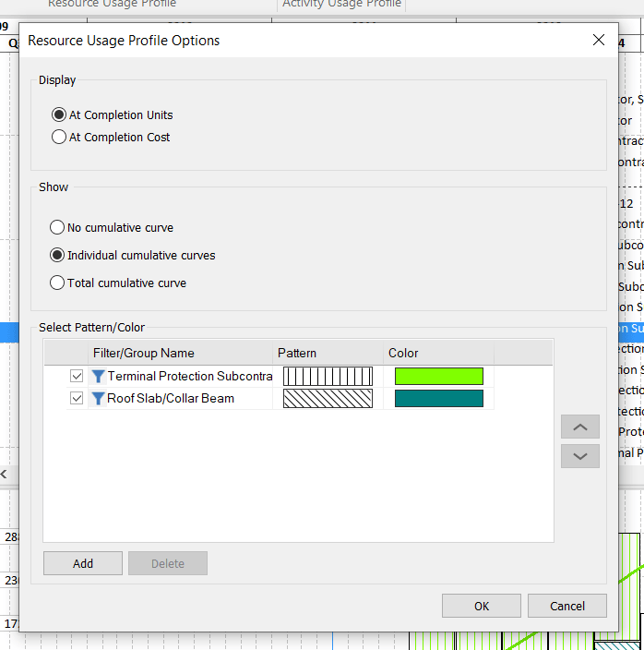This screenshot has width=644, height=650.
Task: Confirm options with OK button
Action: pos(482,606)
